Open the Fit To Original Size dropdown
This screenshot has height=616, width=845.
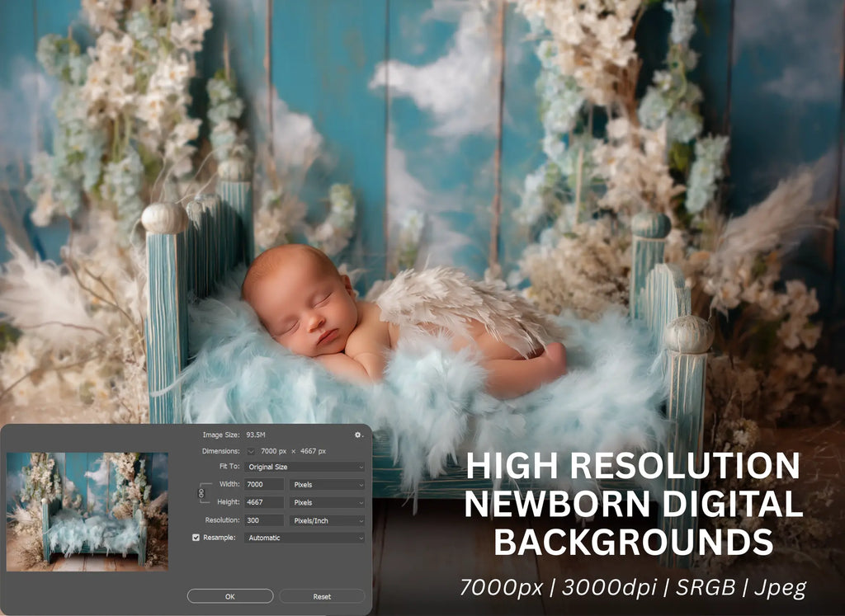click(x=304, y=467)
